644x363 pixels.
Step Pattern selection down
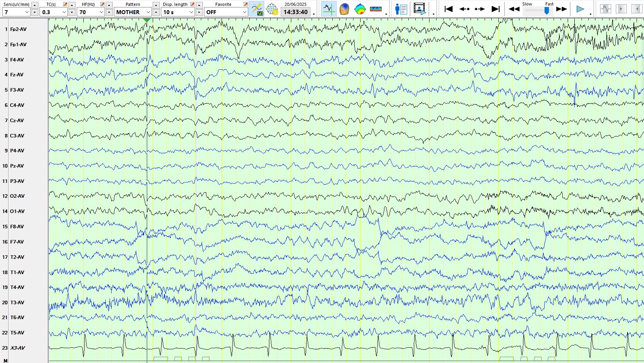click(156, 13)
